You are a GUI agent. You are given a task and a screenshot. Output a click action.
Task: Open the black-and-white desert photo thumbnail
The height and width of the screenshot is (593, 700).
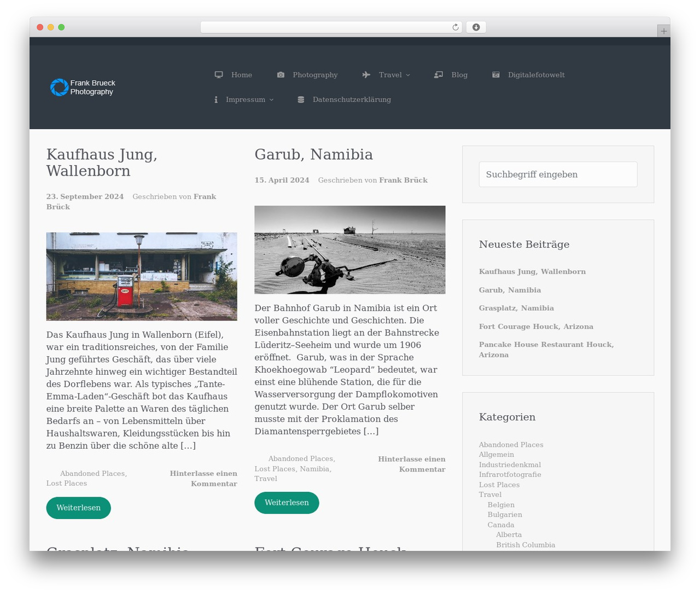coord(350,250)
